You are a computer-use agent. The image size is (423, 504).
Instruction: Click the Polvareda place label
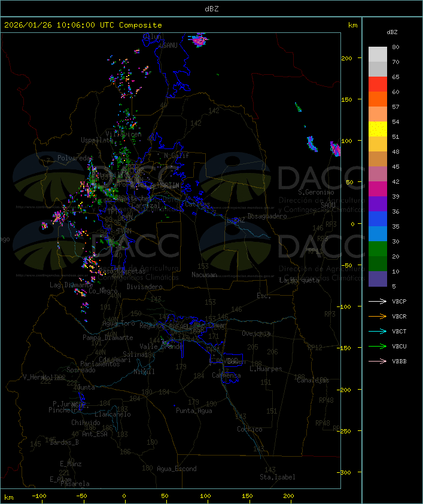point(74,158)
